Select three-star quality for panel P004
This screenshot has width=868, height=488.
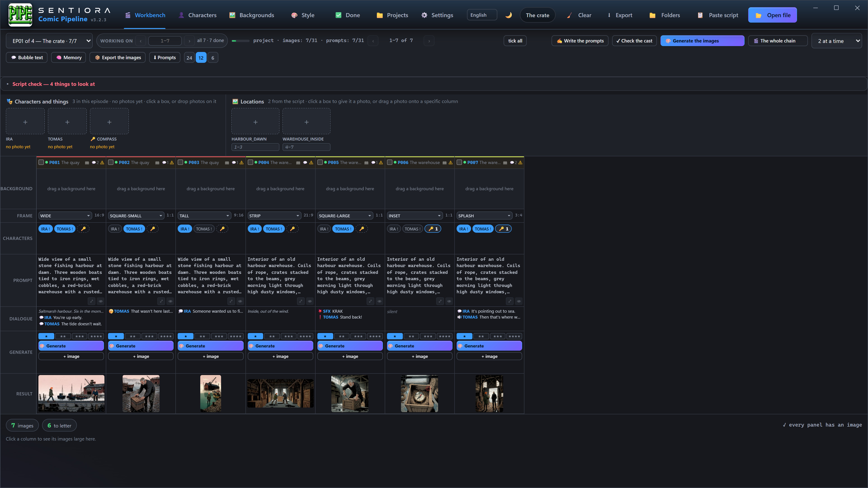coord(288,336)
